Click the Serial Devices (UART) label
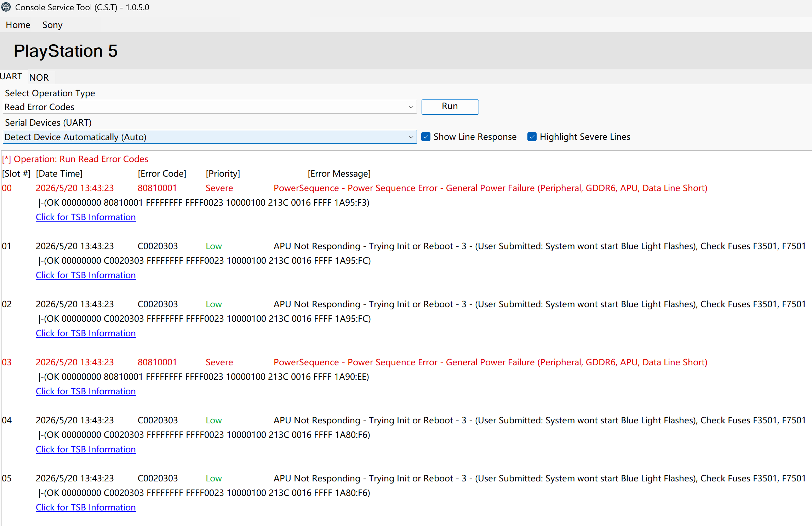This screenshot has height=526, width=812. click(x=48, y=122)
